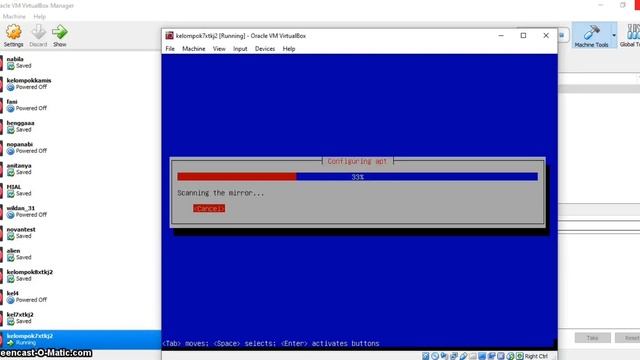Image resolution: width=640 pixels, height=360 pixels.
Task: Click the Discard arrow in Manager toolbar
Action: [38, 36]
